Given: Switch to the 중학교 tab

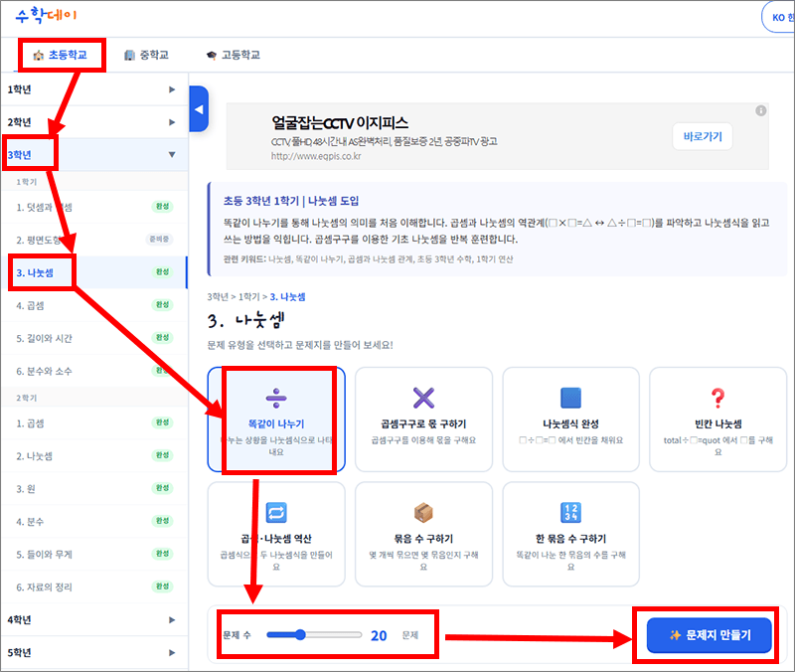Looking at the screenshot, I should (x=146, y=55).
